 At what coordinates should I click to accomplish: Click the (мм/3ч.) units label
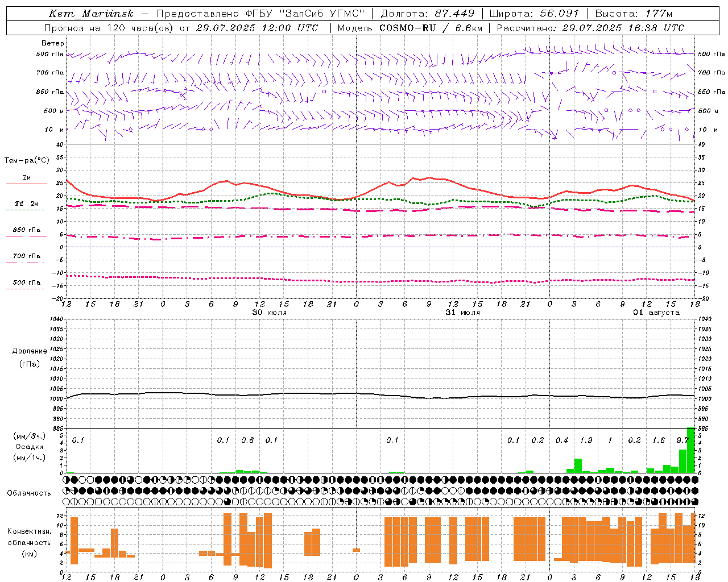[x=30, y=436]
